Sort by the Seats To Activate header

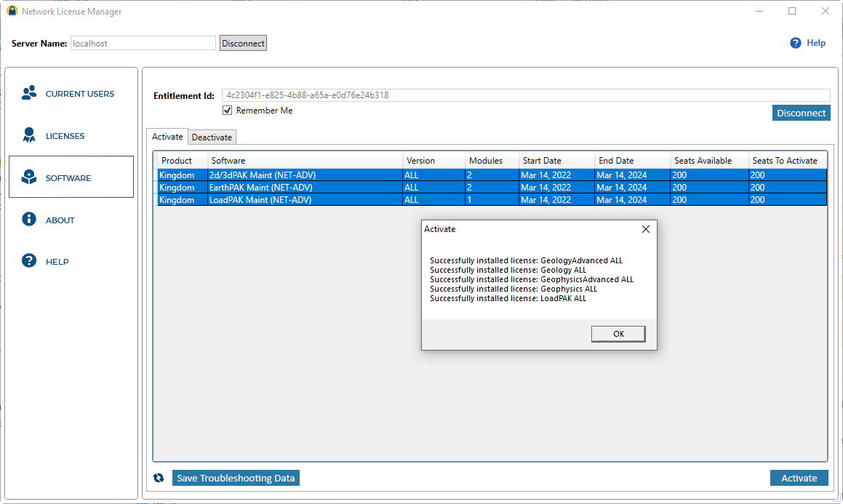(788, 160)
